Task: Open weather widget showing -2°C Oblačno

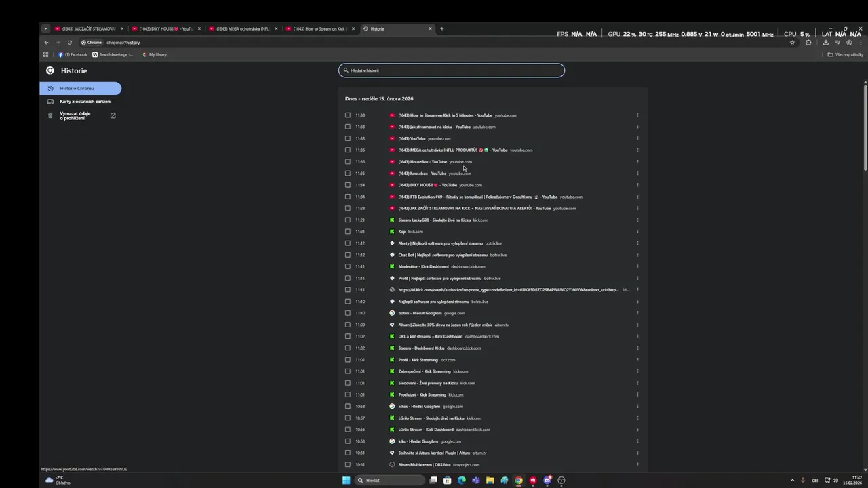Action: coord(58,480)
